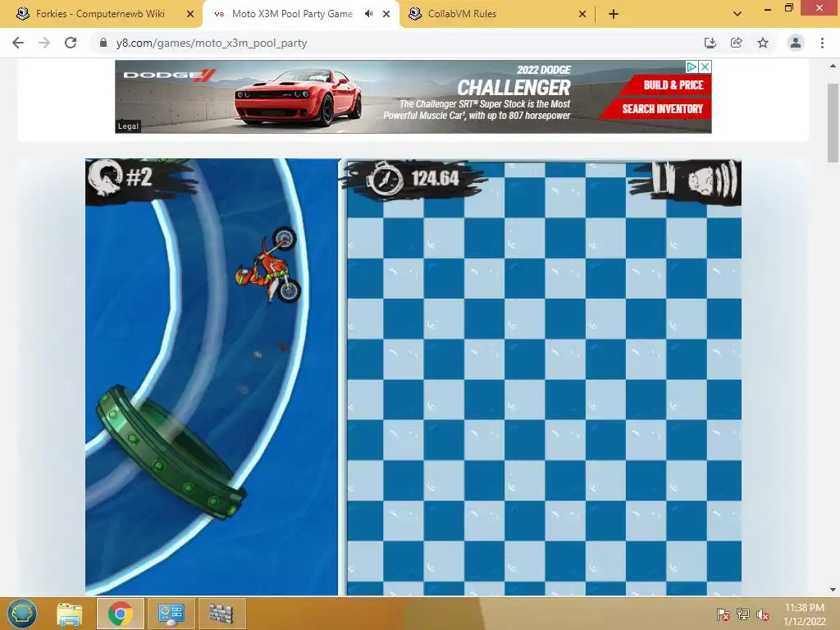Screen dimensions: 840x630
Task: Click the Chrome taskbar icon
Action: [120, 614]
